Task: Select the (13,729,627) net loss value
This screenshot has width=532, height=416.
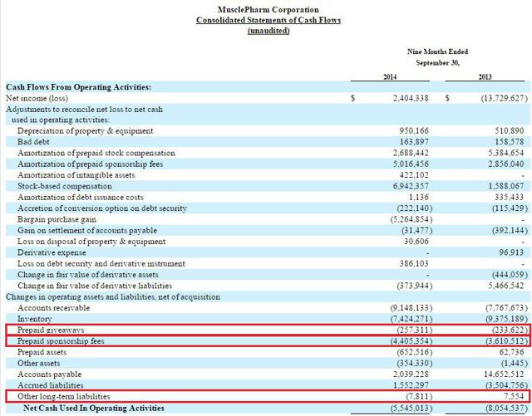Action: tap(505, 98)
